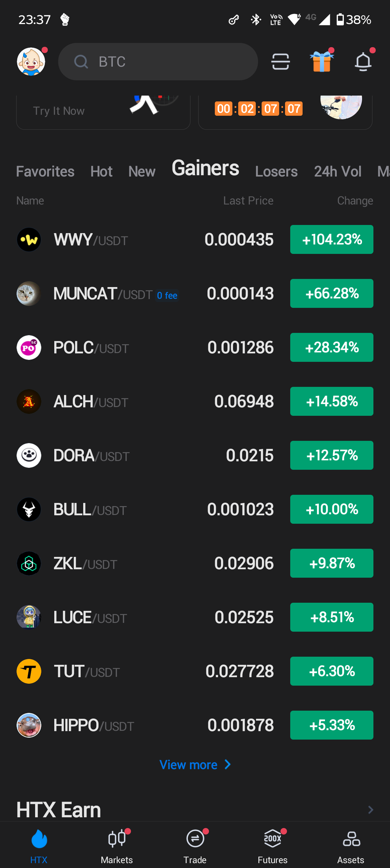390x868 pixels.
Task: Open the notifications bell
Action: pyautogui.click(x=363, y=62)
